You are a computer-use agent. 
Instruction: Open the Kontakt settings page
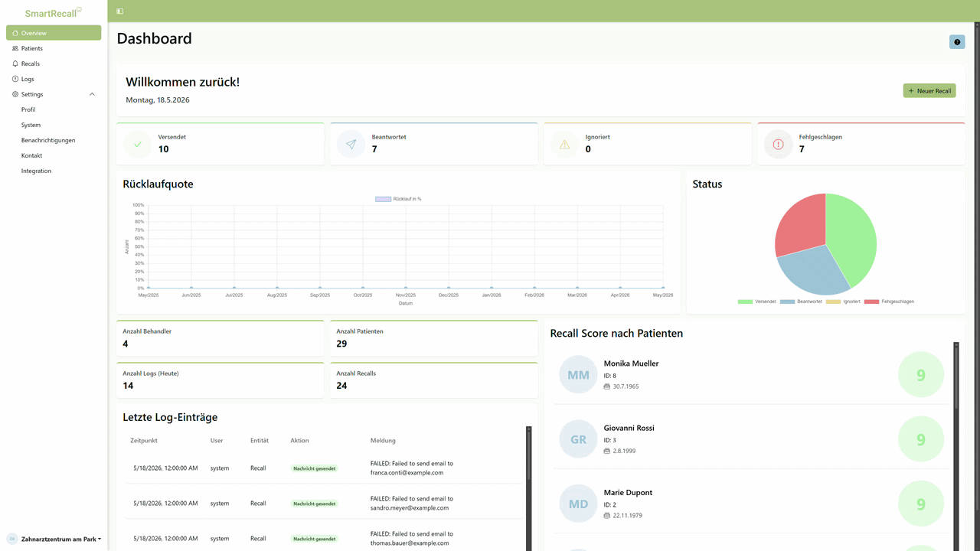point(31,155)
